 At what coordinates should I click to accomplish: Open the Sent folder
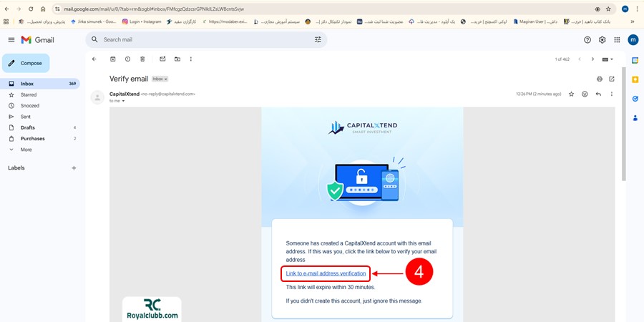pyautogui.click(x=26, y=117)
